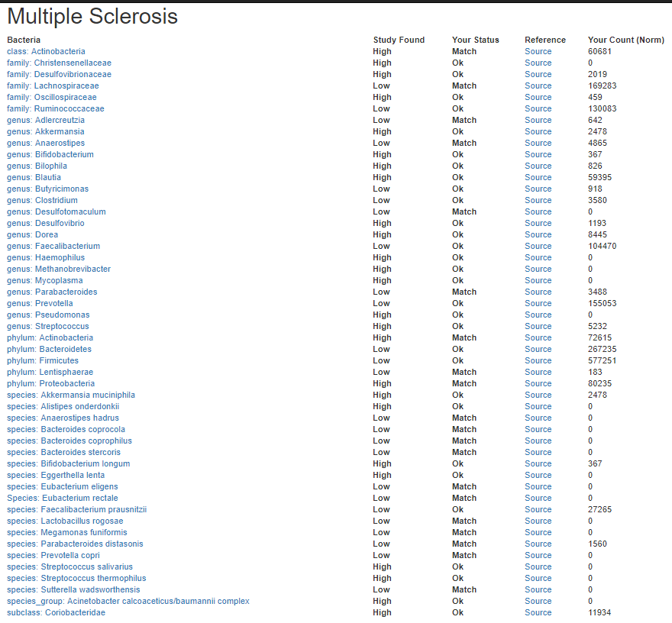Open Source reference for phylum: Bacteroidetes
This screenshot has width=672, height=623.
coord(538,349)
